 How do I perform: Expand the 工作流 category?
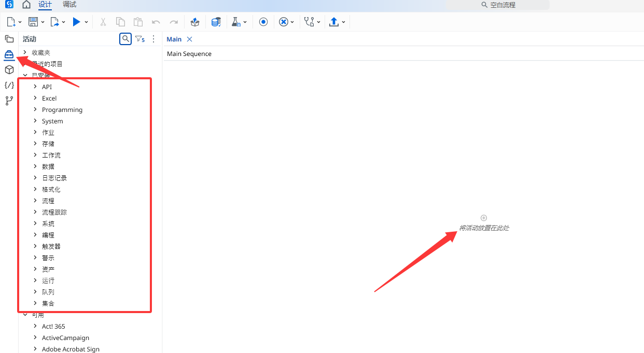click(35, 155)
